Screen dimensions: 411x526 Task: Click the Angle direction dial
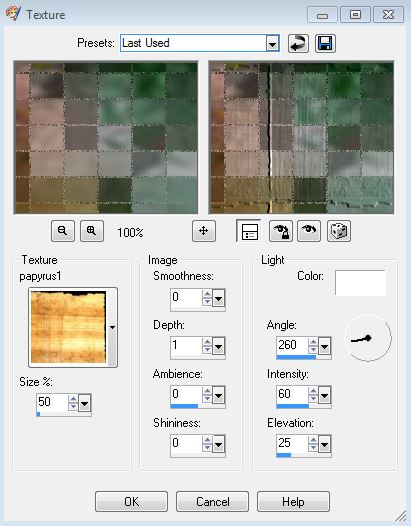click(368, 337)
